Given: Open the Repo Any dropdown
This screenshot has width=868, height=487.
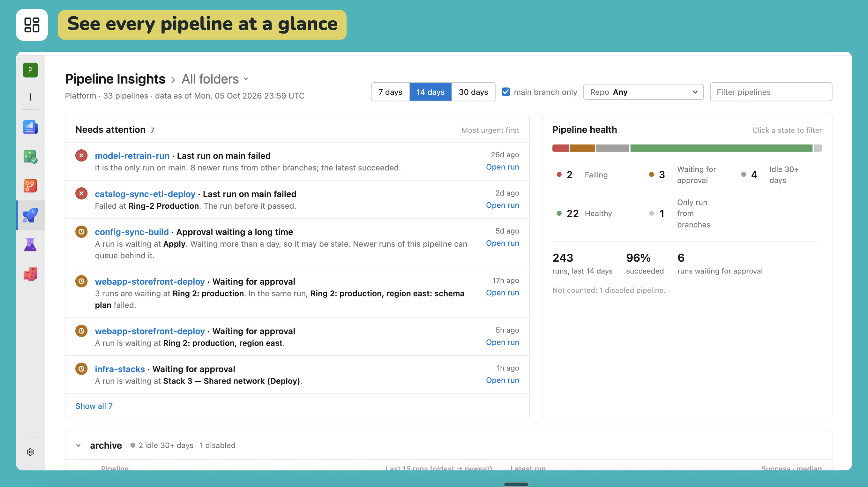Looking at the screenshot, I should pos(643,92).
